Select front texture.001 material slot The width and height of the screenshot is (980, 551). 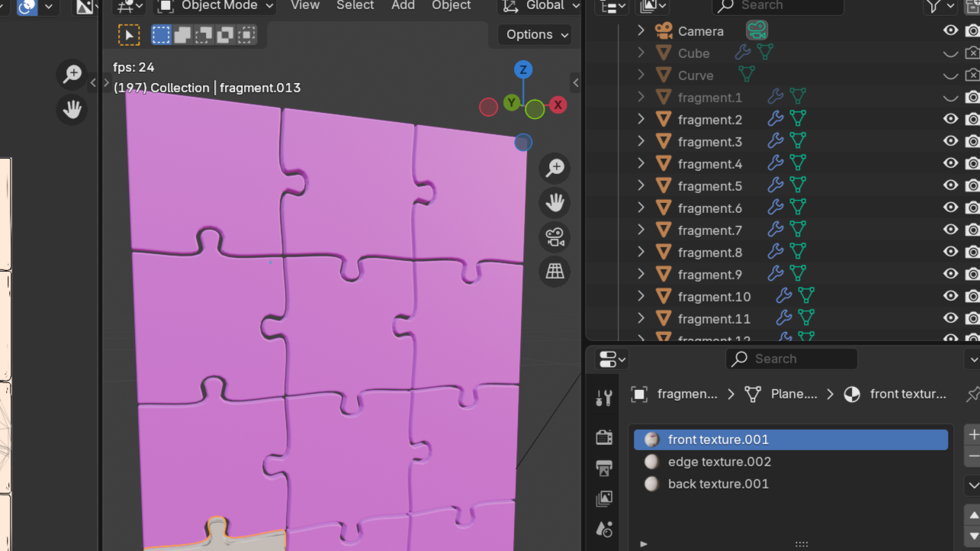[x=791, y=440]
